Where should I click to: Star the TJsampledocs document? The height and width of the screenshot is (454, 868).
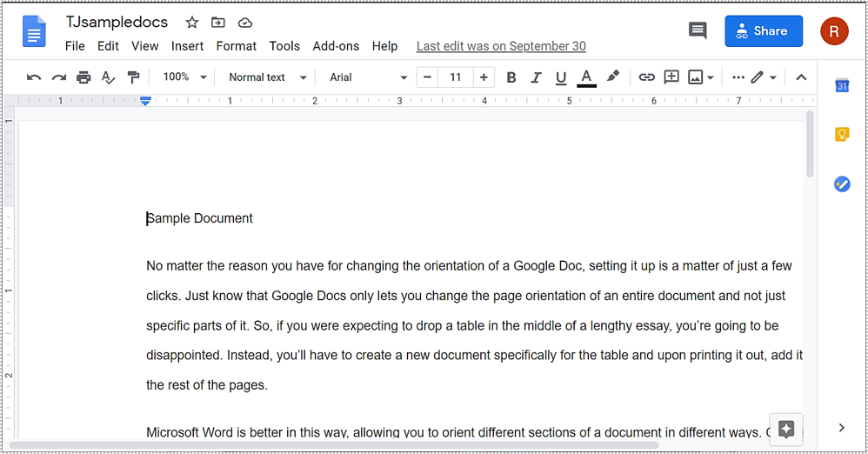[x=191, y=23]
